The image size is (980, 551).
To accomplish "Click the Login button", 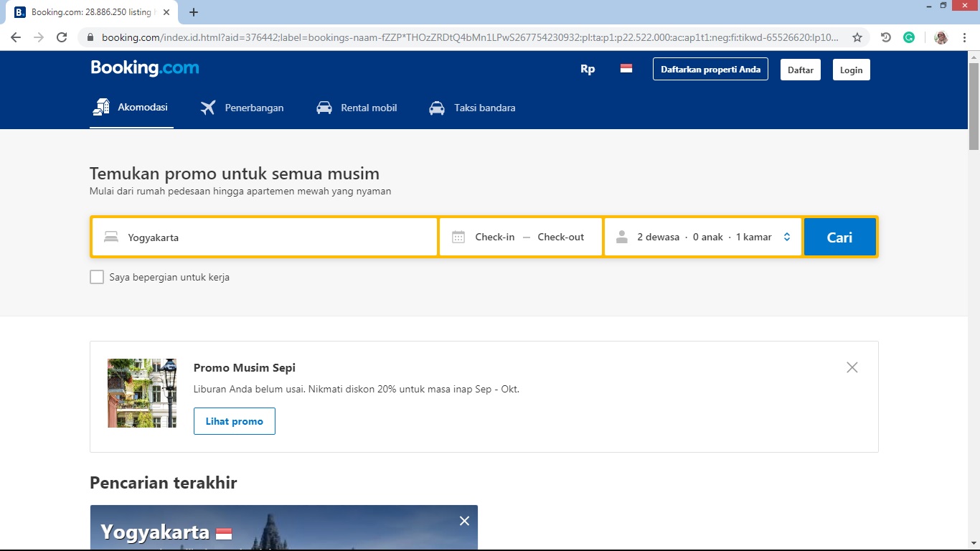I will [x=852, y=70].
